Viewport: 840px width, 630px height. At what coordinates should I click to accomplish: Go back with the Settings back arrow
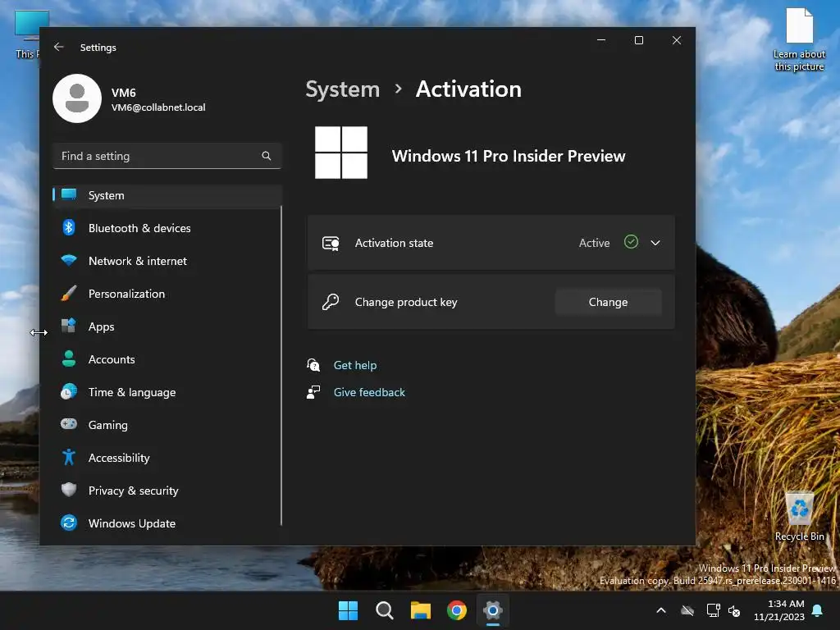tap(59, 47)
